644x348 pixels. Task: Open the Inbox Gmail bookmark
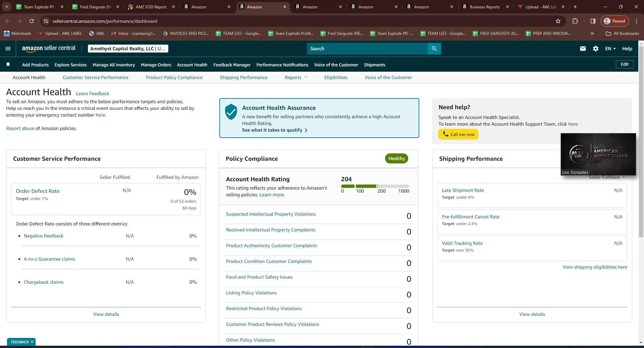133,33
